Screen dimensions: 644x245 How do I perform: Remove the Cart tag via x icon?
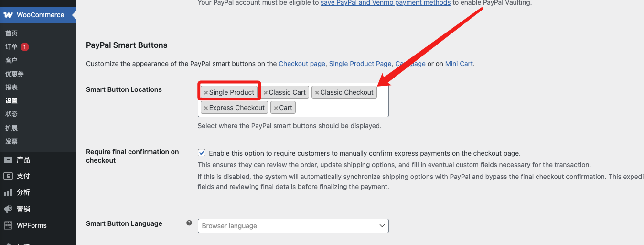276,108
